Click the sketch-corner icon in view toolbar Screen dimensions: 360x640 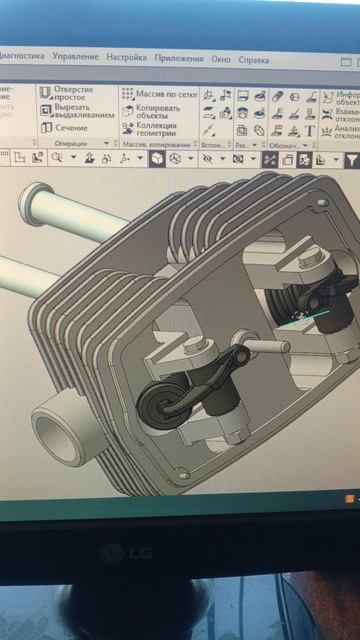[x=19, y=157]
